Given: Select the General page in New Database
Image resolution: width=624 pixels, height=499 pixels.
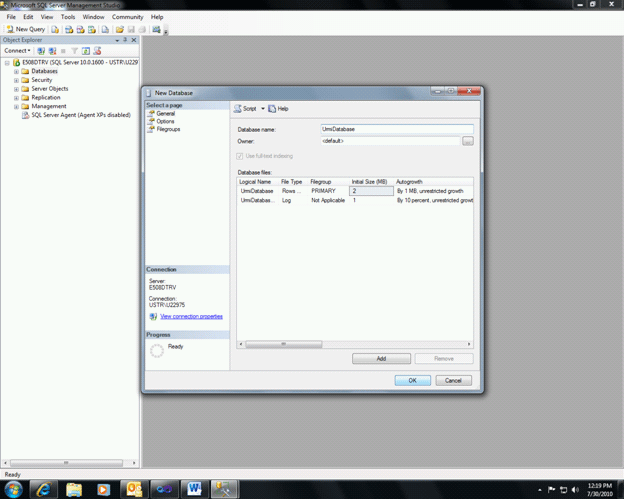Looking at the screenshot, I should [x=166, y=113].
